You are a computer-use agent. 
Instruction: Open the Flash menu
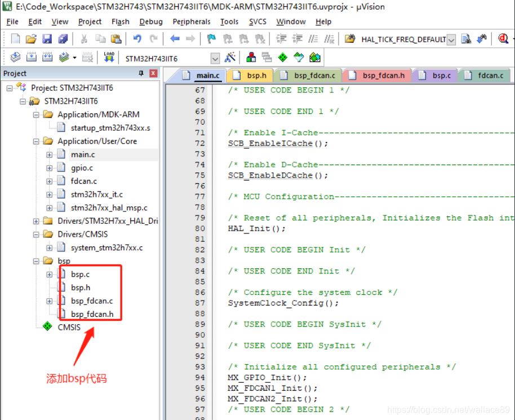coord(120,21)
